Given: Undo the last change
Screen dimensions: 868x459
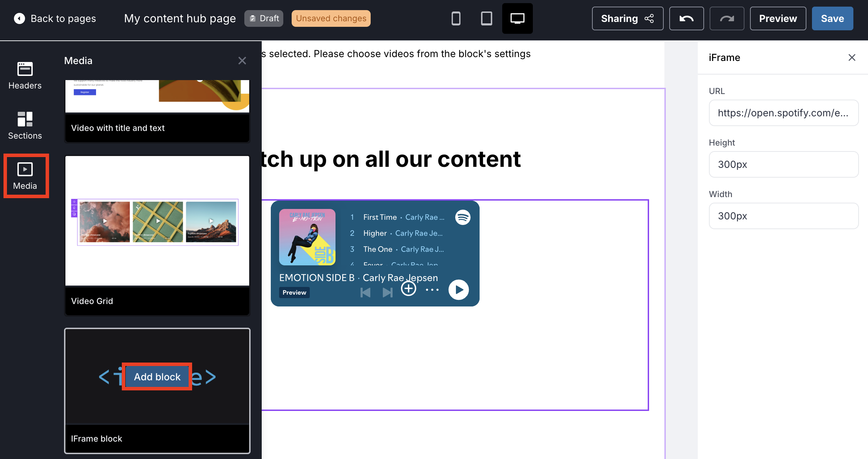Looking at the screenshot, I should click(x=686, y=18).
